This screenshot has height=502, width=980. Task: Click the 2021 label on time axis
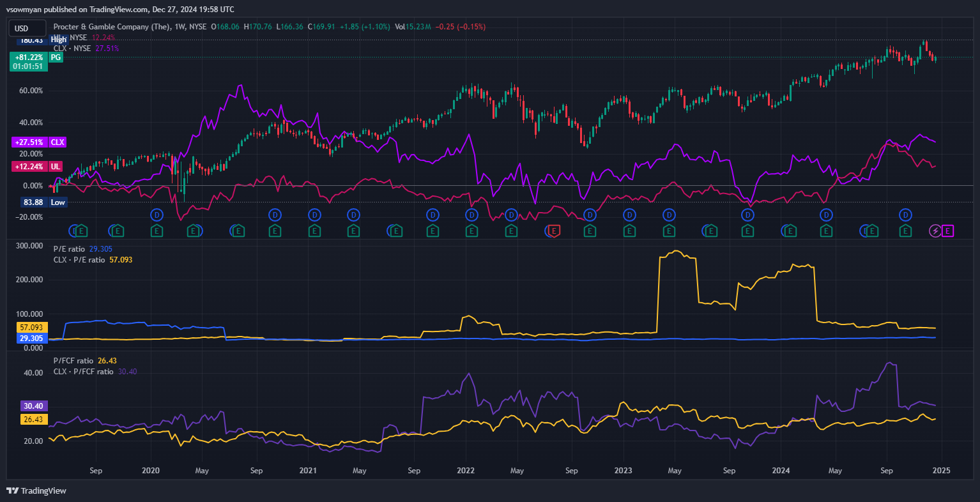tap(308, 471)
